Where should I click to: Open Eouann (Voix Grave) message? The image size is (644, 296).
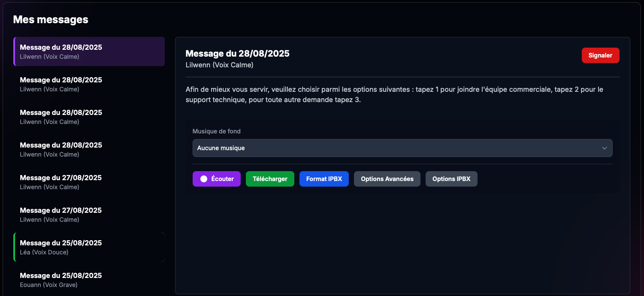89,280
